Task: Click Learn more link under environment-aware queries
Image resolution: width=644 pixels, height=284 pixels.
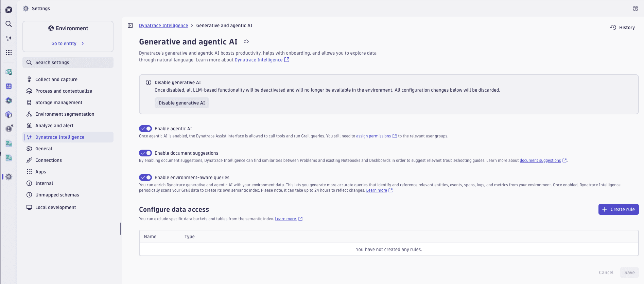Action: pyautogui.click(x=377, y=190)
